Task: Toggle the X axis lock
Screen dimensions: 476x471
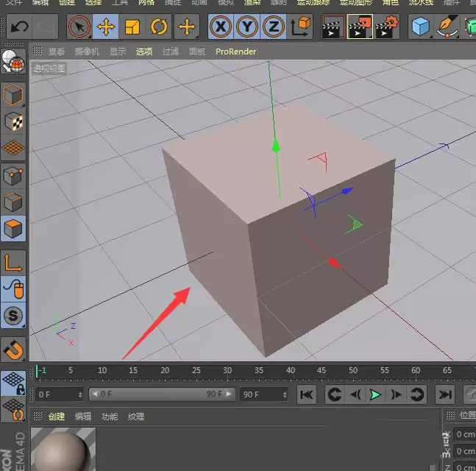Action: point(221,26)
